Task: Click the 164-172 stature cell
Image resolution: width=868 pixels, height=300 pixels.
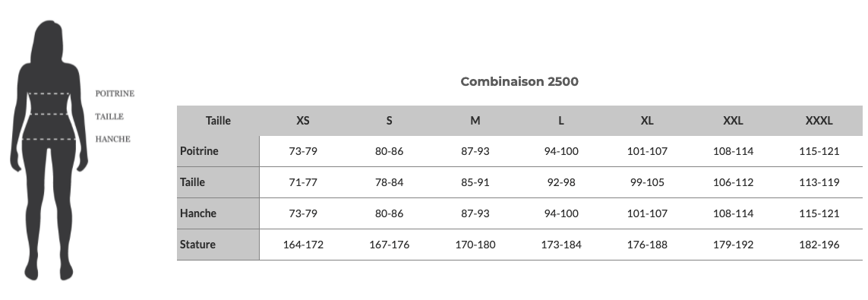Action: [303, 244]
